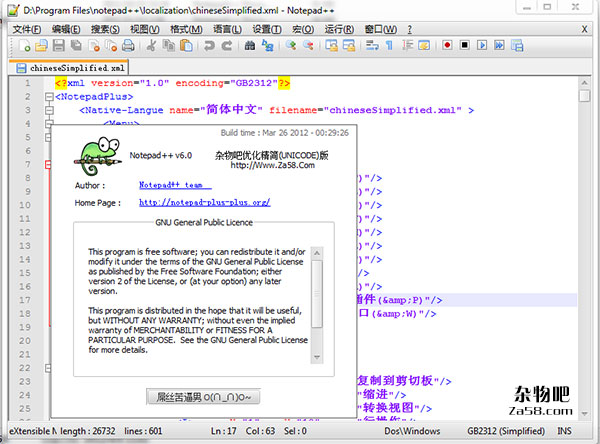This screenshot has width=600, height=444.
Task: Click the 屌丝苦逼男 O(∩_∩)O~ button
Action: click(x=203, y=397)
